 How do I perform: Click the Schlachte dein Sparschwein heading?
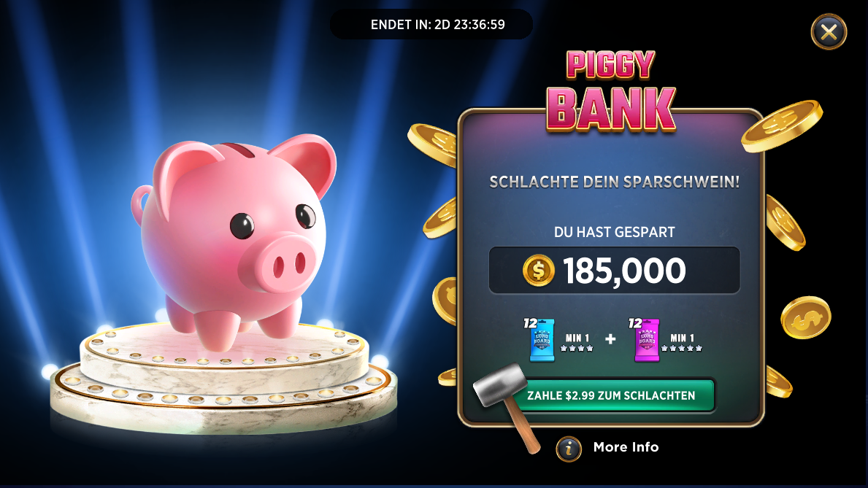coord(615,182)
